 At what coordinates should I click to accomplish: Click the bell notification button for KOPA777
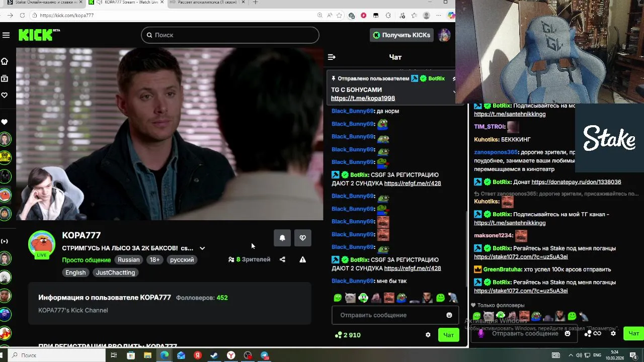[x=282, y=238]
